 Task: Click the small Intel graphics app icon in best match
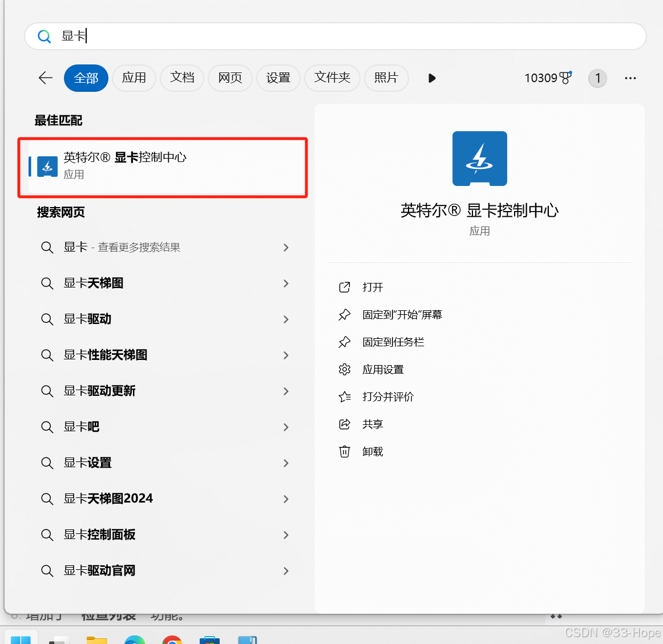47,167
